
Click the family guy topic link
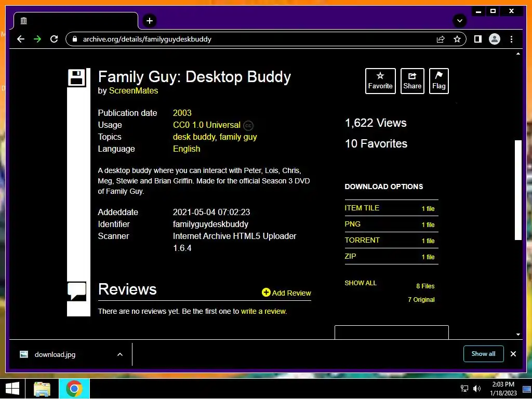(238, 137)
